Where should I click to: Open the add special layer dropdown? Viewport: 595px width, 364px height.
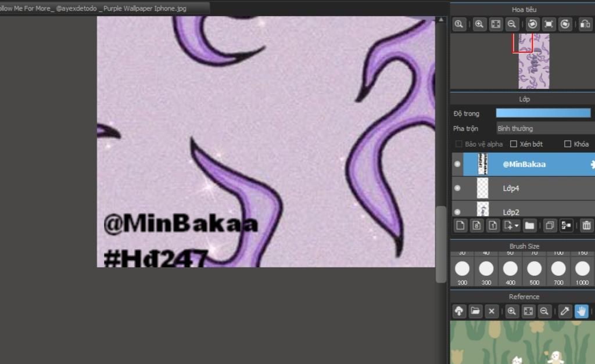click(511, 226)
